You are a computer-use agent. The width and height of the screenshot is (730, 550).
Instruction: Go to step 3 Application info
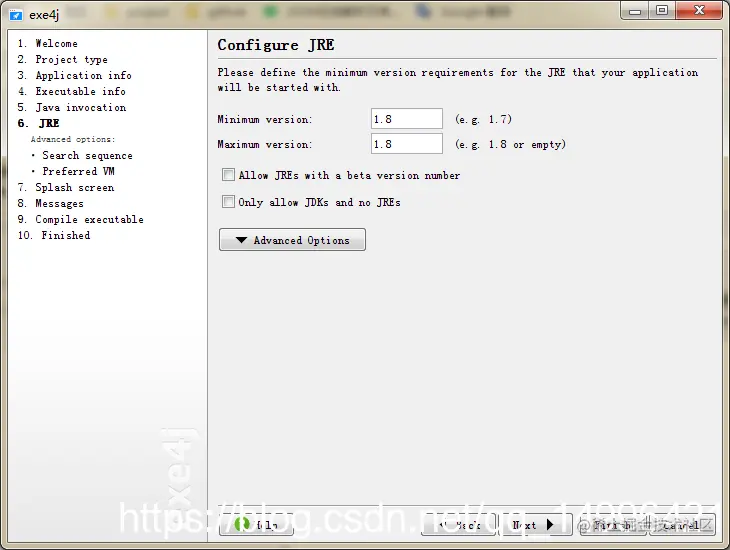(74, 75)
